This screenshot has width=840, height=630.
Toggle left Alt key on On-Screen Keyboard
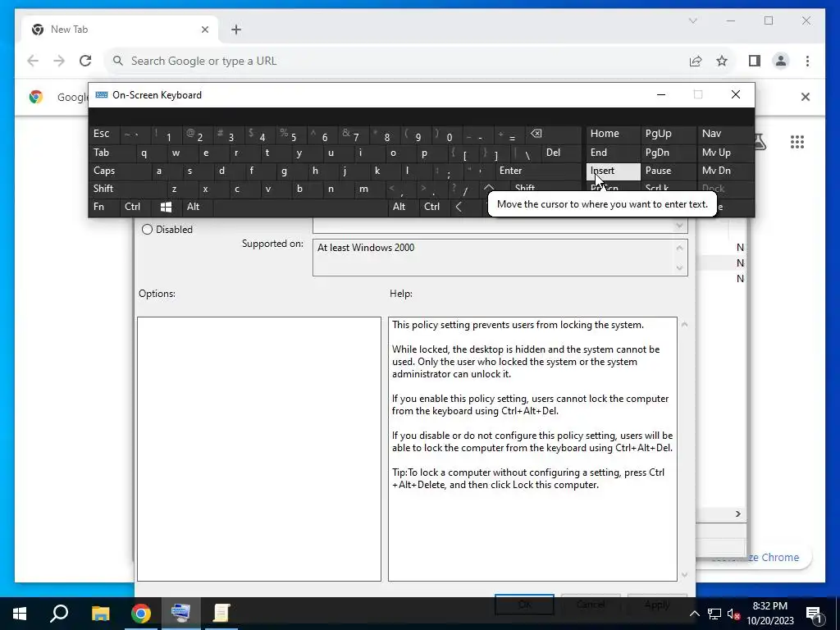click(x=197, y=207)
